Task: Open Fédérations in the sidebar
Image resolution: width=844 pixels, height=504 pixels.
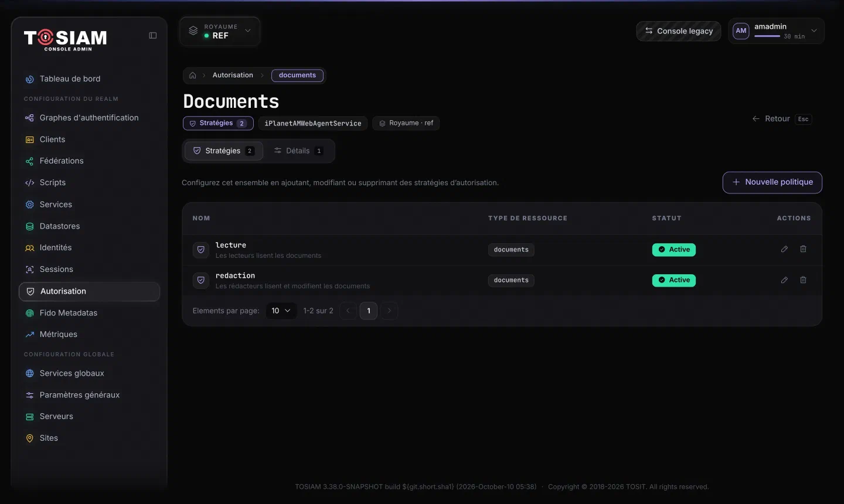Action: pyautogui.click(x=89, y=161)
